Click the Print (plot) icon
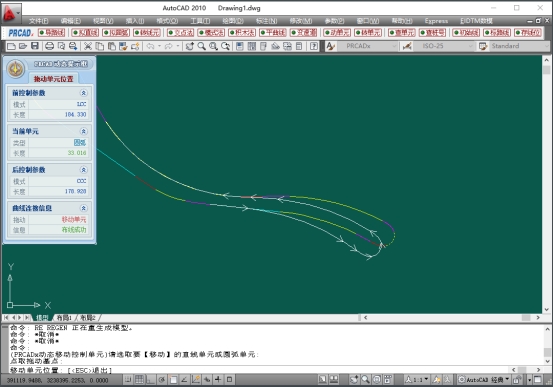Image resolution: width=553 pixels, height=387 pixels. tap(50, 46)
